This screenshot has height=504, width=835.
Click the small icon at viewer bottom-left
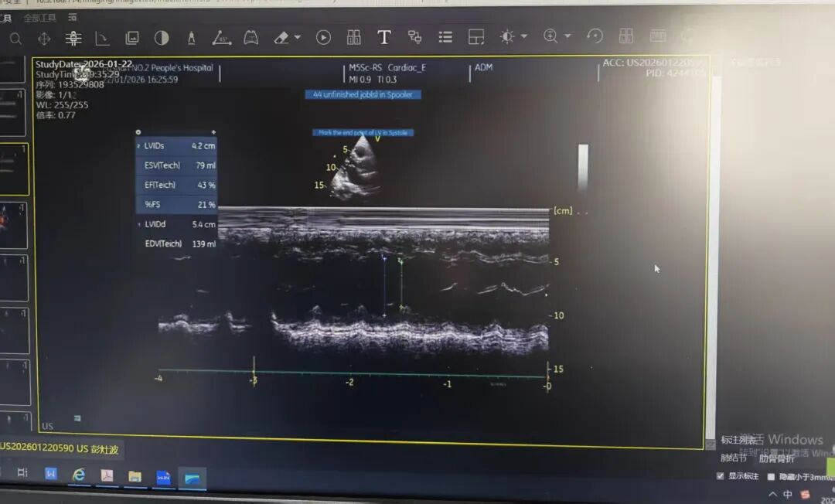click(77, 418)
